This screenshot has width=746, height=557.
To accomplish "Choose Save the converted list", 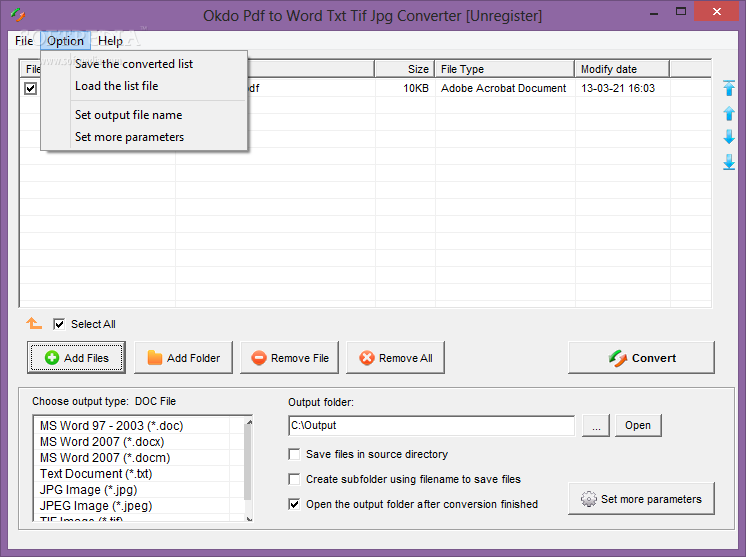I will point(144,64).
